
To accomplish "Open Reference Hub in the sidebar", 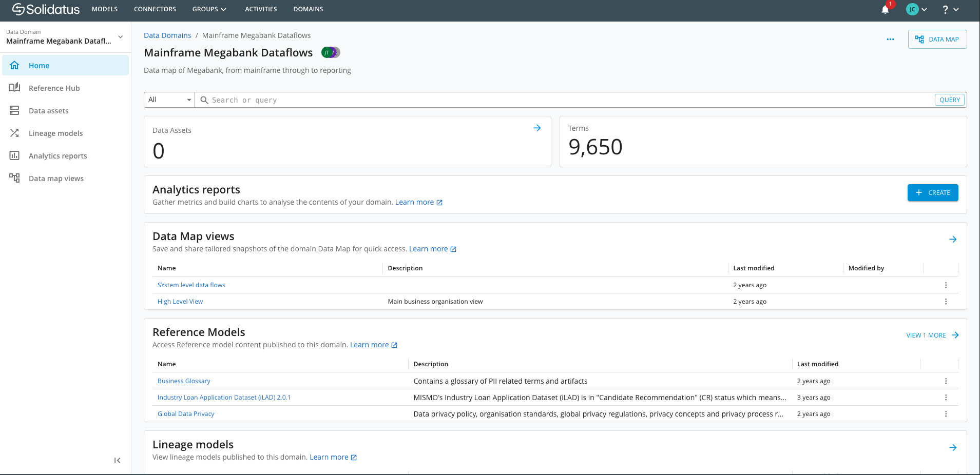I will 65,88.
